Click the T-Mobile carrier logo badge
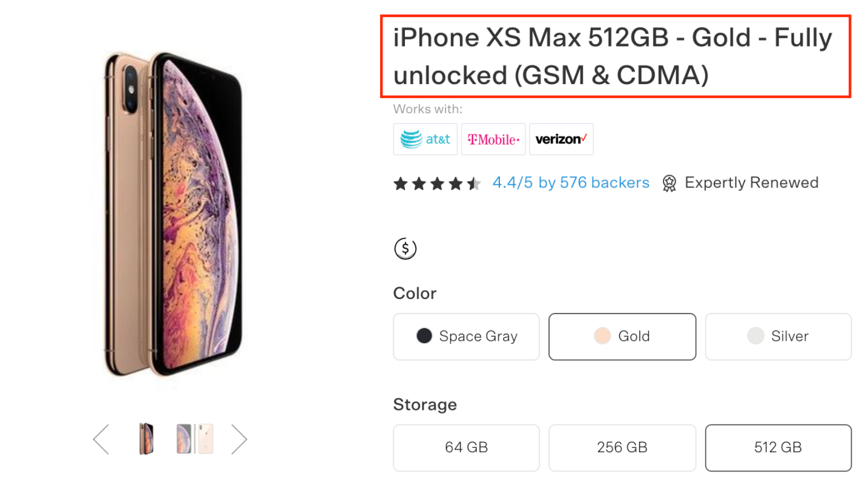This screenshot has height=477, width=868. (493, 139)
